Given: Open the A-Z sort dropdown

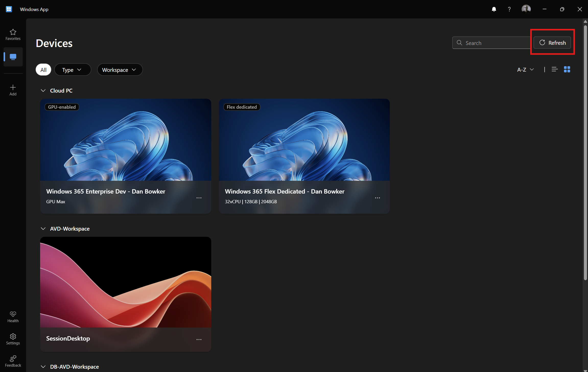Looking at the screenshot, I should (525, 70).
